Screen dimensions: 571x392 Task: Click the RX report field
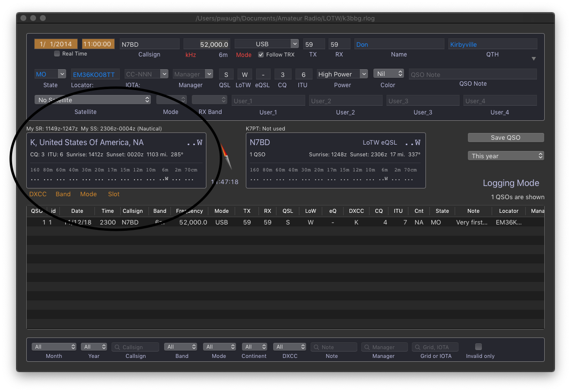[339, 44]
